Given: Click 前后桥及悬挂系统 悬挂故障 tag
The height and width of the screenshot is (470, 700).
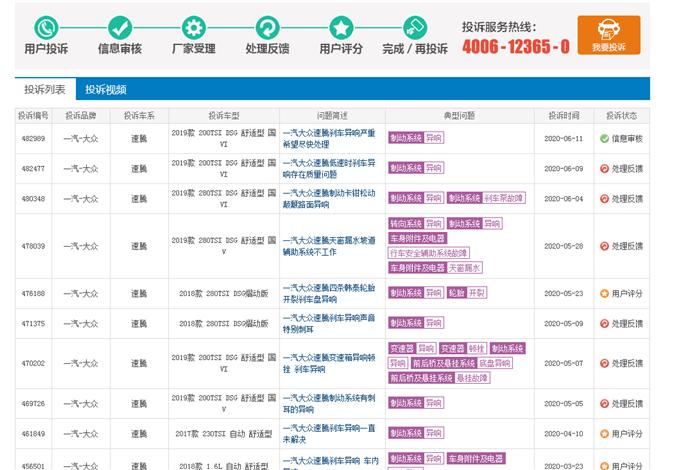Looking at the screenshot, I should click(439, 378).
